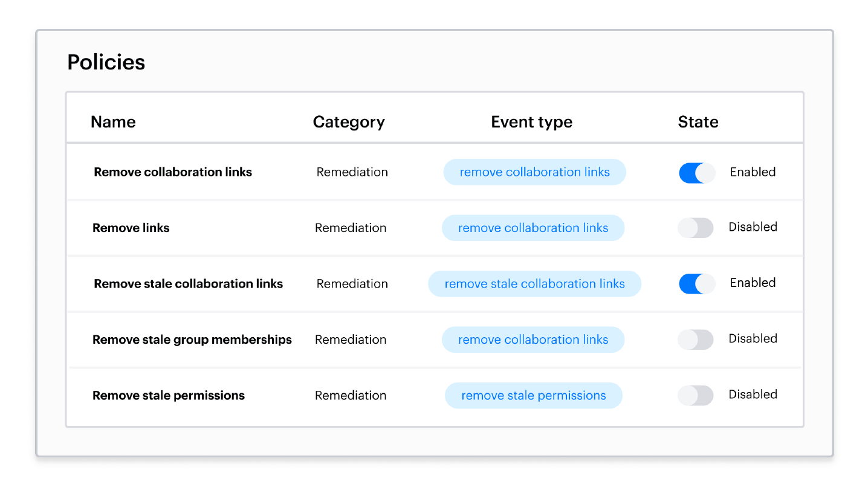868x496 pixels.
Task: Open the Remove links policy name
Action: pyautogui.click(x=131, y=228)
